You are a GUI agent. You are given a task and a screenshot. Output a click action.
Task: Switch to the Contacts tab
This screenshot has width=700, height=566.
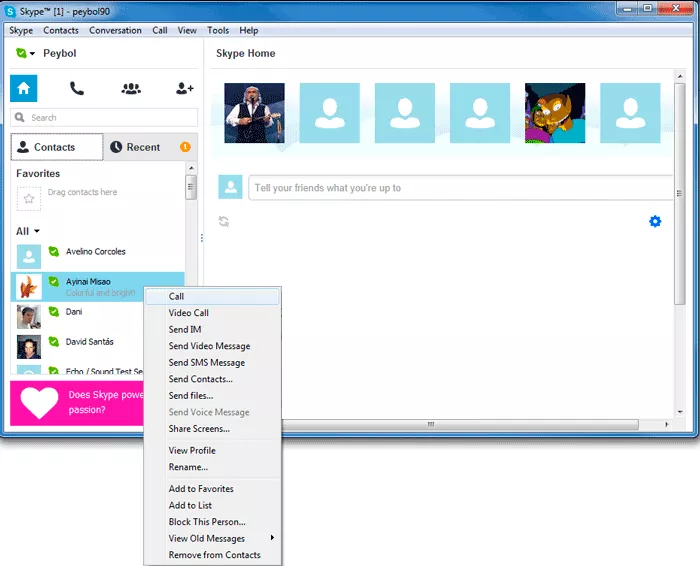[x=57, y=147]
